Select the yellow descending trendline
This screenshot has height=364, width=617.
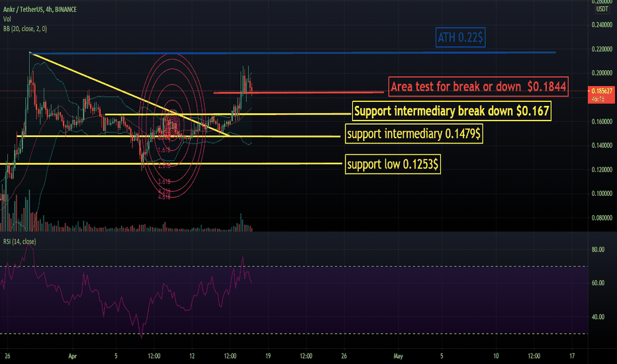(130, 95)
